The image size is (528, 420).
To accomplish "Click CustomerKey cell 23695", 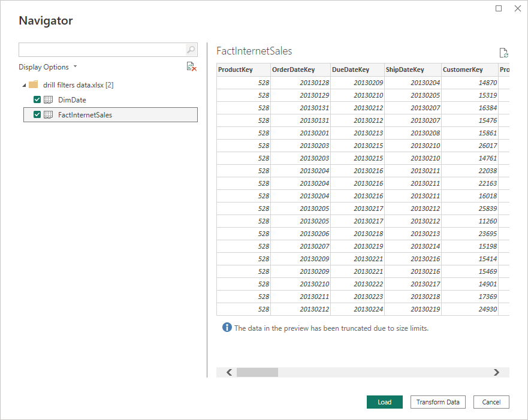I will click(x=470, y=234).
